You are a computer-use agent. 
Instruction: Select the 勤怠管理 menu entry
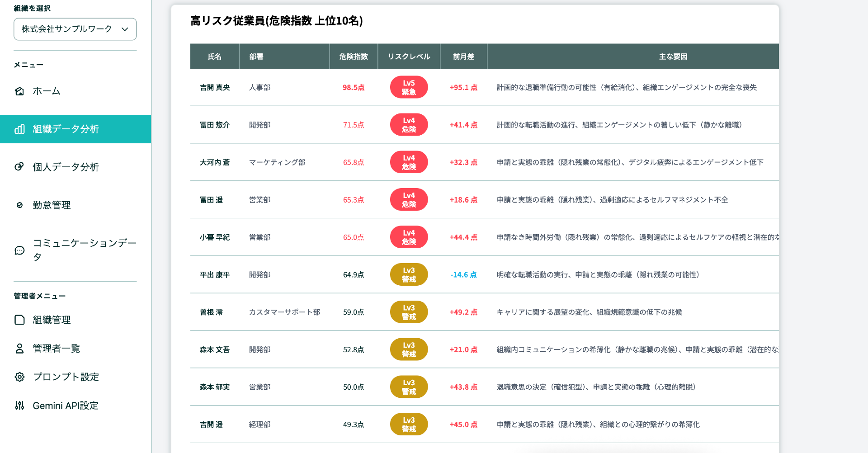pyautogui.click(x=75, y=205)
